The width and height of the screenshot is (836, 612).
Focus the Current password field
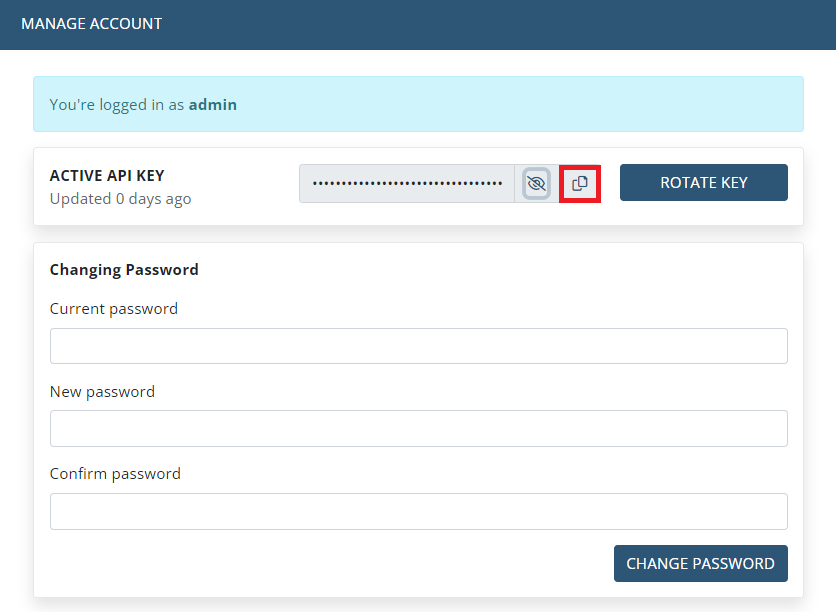(418, 346)
